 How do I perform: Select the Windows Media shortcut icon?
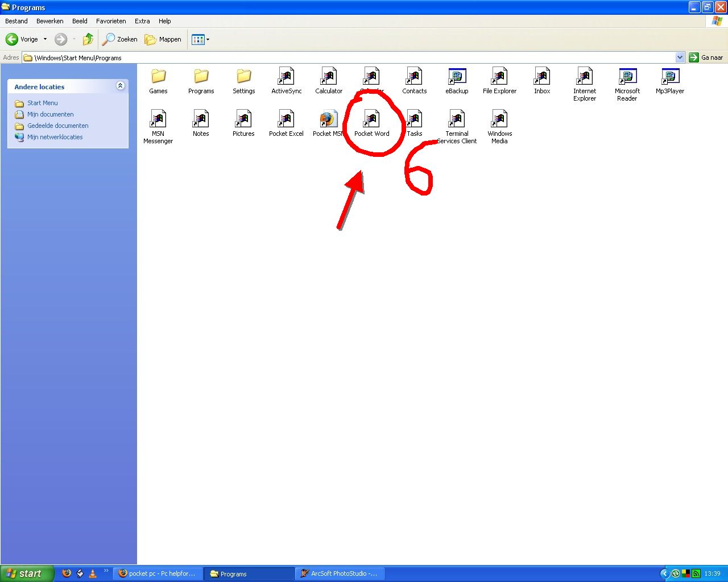499,119
